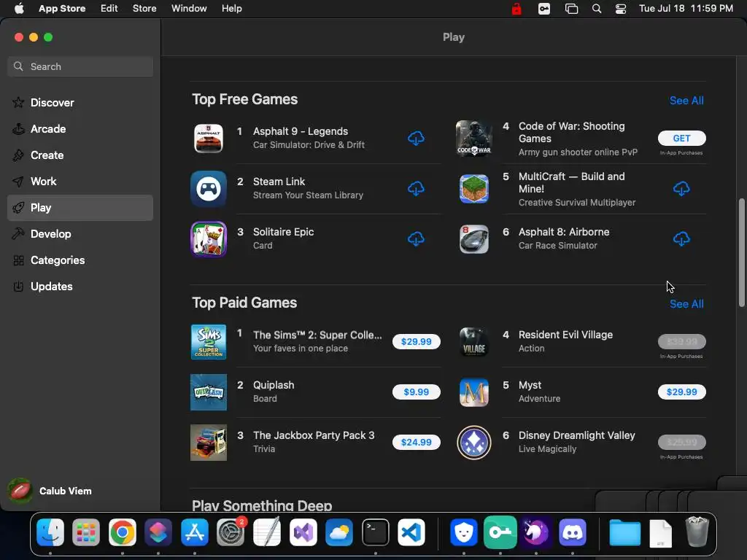This screenshot has width=747, height=560.
Task: Open Calub Viem account profile
Action: [50, 491]
